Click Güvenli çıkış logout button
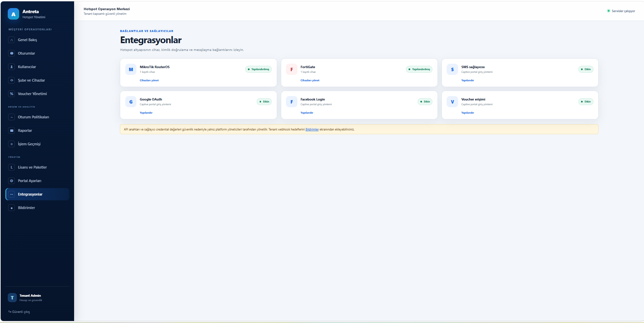Viewport: 644px width, 323px height. 19,312
